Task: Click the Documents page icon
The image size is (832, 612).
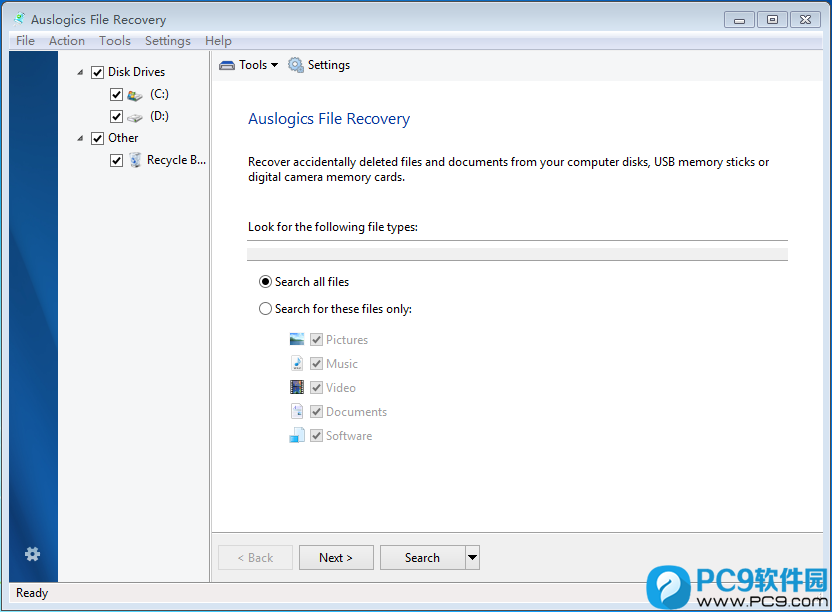Action: (x=297, y=411)
